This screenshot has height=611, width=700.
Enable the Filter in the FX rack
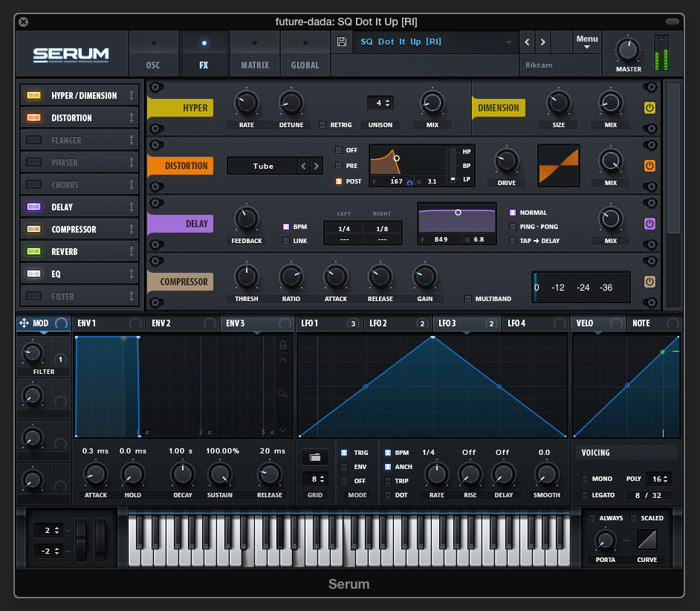pos(34,296)
